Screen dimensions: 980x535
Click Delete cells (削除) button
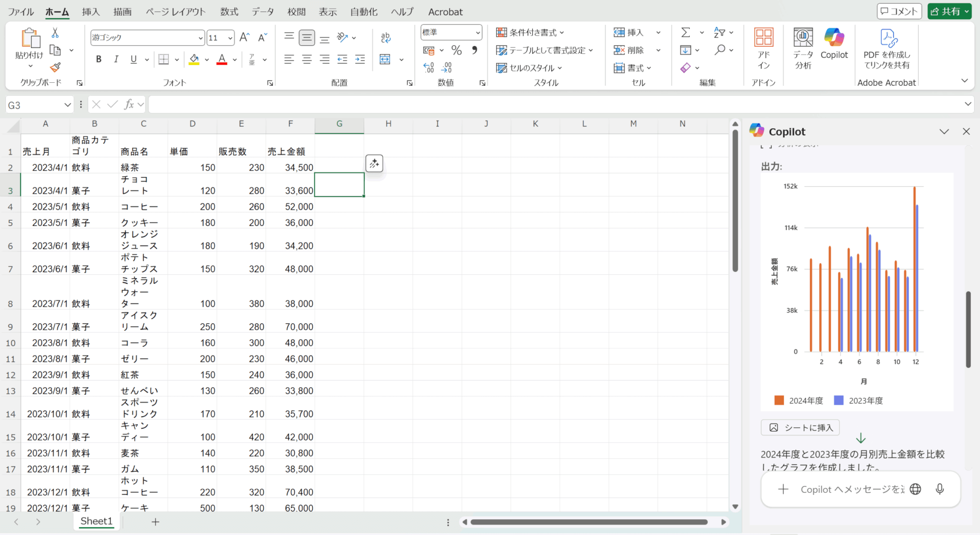pyautogui.click(x=630, y=50)
